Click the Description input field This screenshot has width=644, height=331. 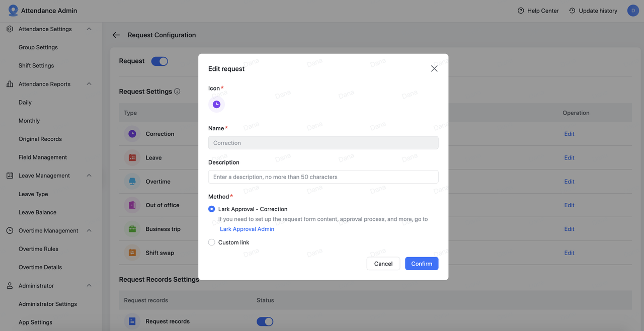(323, 177)
